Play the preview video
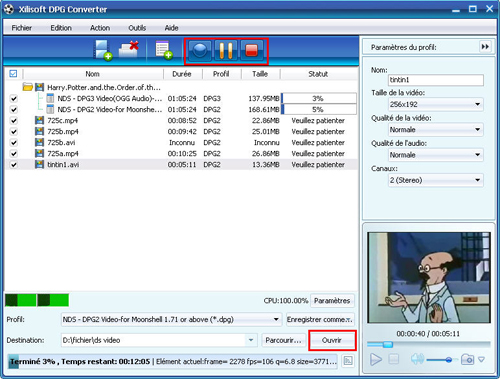Viewport: 500px width, 379px height. pos(376,359)
